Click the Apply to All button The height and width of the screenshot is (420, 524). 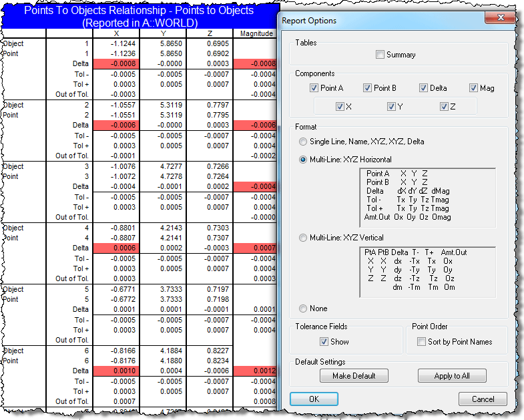(x=452, y=375)
